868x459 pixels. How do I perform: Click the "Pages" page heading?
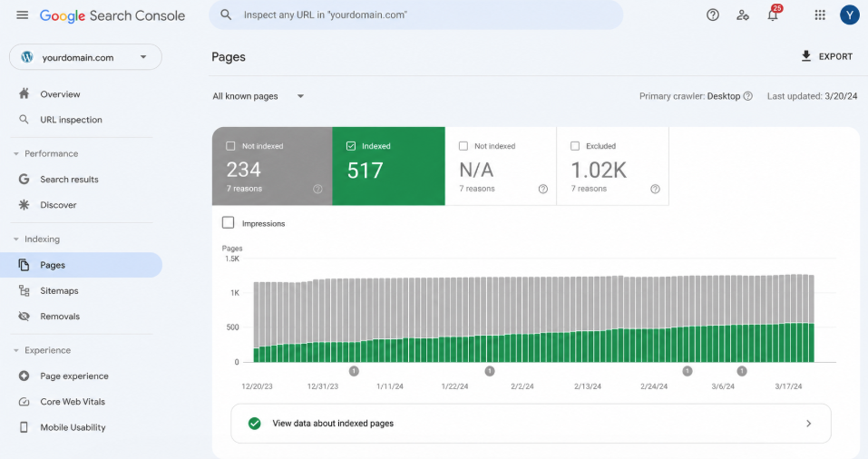pyautogui.click(x=228, y=56)
